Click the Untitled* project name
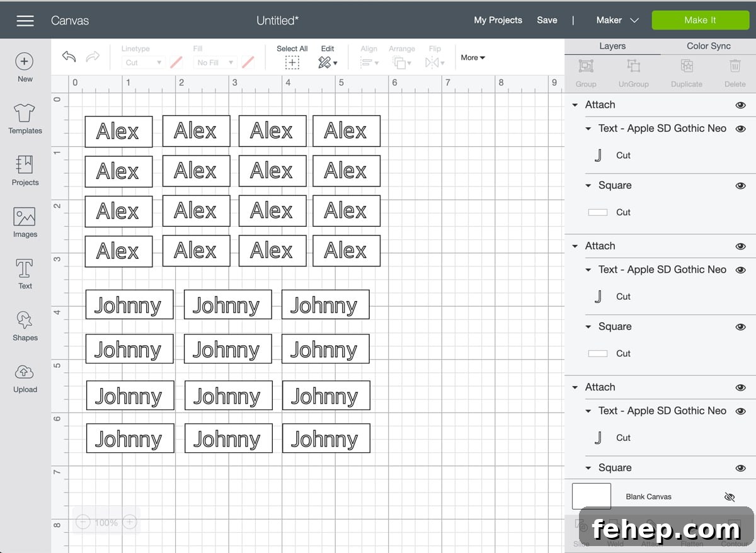 point(278,20)
